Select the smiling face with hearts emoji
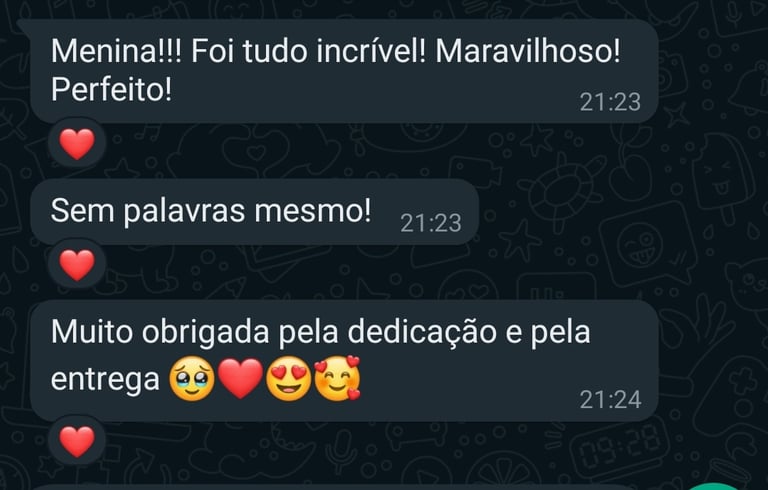 [337, 378]
